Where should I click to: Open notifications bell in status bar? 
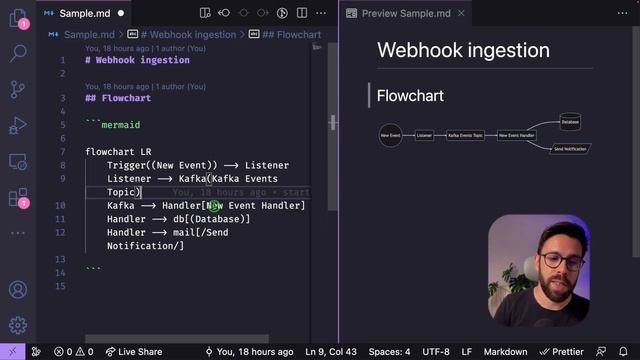coord(623,351)
